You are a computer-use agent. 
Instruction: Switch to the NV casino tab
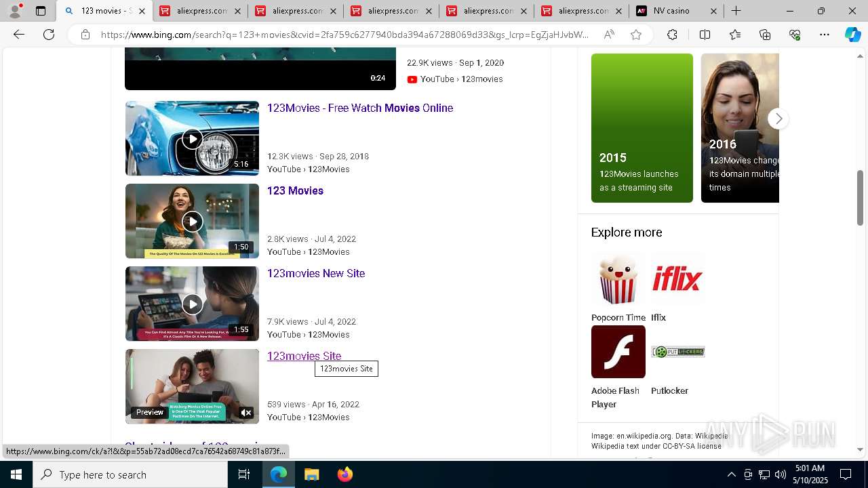[671, 11]
